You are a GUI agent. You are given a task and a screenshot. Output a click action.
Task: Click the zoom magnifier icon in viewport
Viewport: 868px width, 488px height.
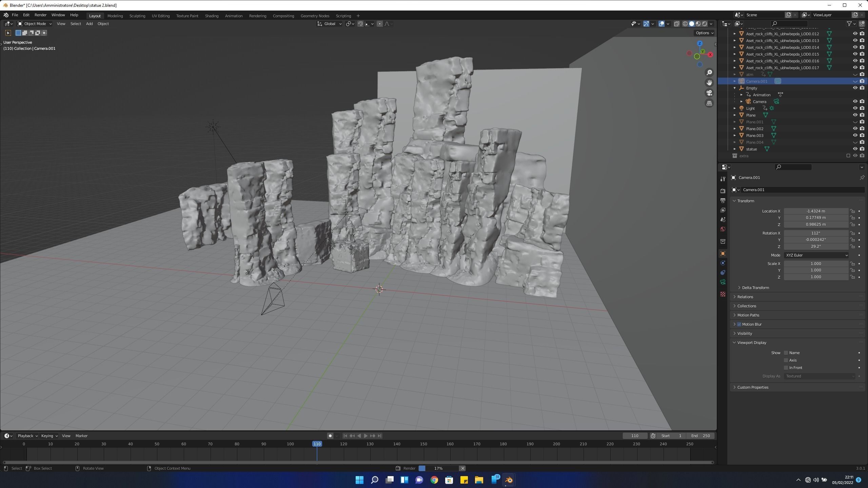point(709,73)
